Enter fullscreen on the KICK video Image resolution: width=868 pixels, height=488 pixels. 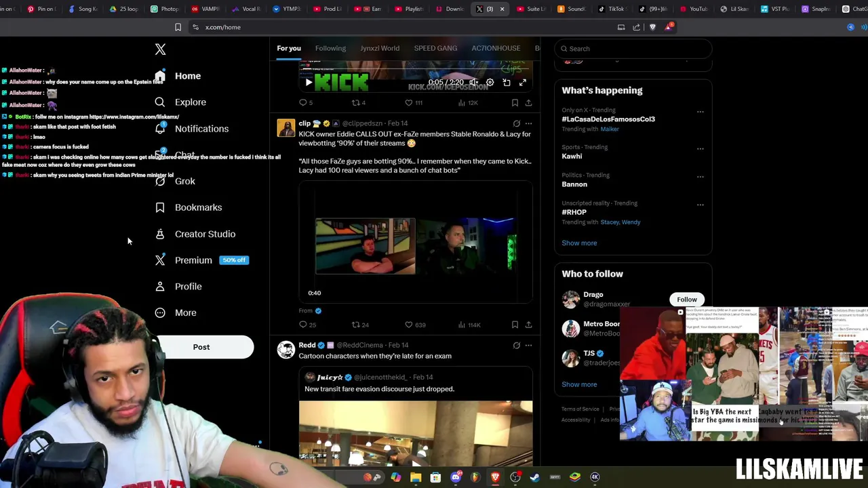522,83
